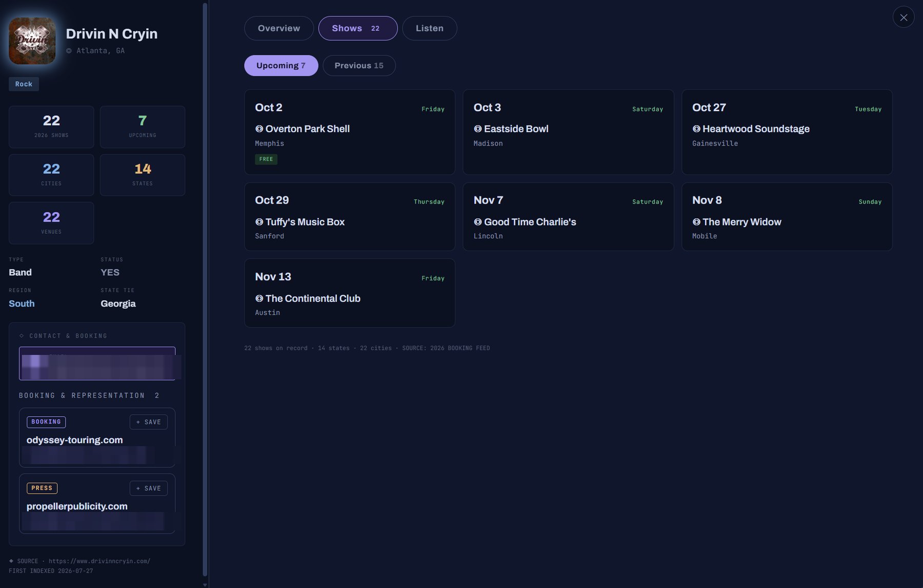
Task: Click the PRESS label badge
Action: [42, 488]
